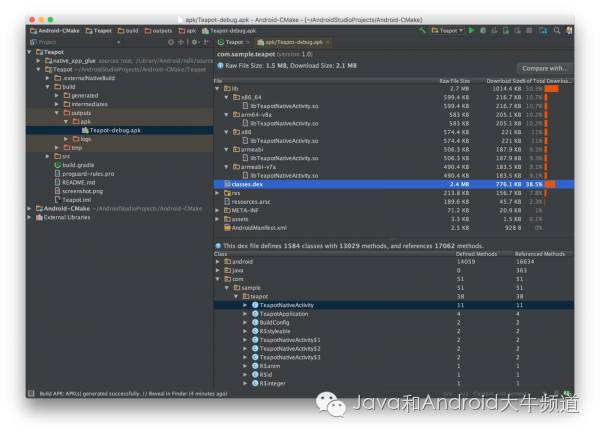Image resolution: width=600 pixels, height=435 pixels.
Task: Click the info icon beside dex file summary
Action: click(218, 246)
